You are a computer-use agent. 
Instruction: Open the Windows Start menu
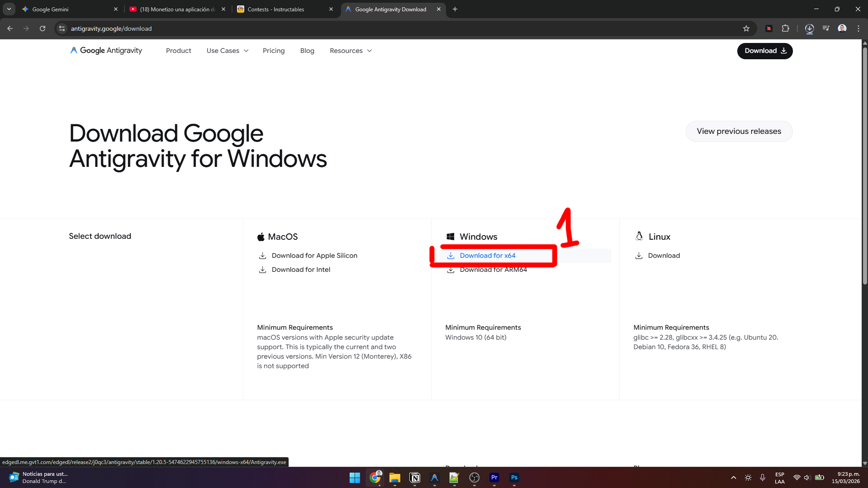click(355, 478)
